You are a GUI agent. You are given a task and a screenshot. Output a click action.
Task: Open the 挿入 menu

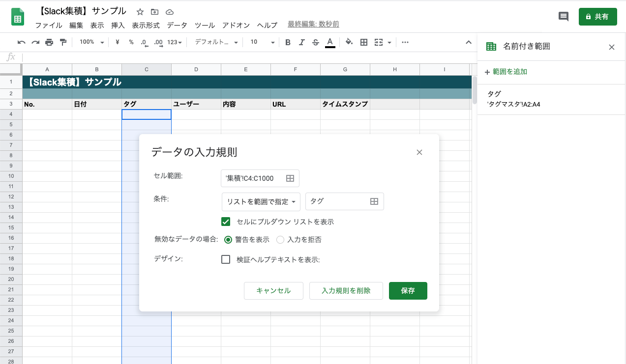tap(118, 25)
